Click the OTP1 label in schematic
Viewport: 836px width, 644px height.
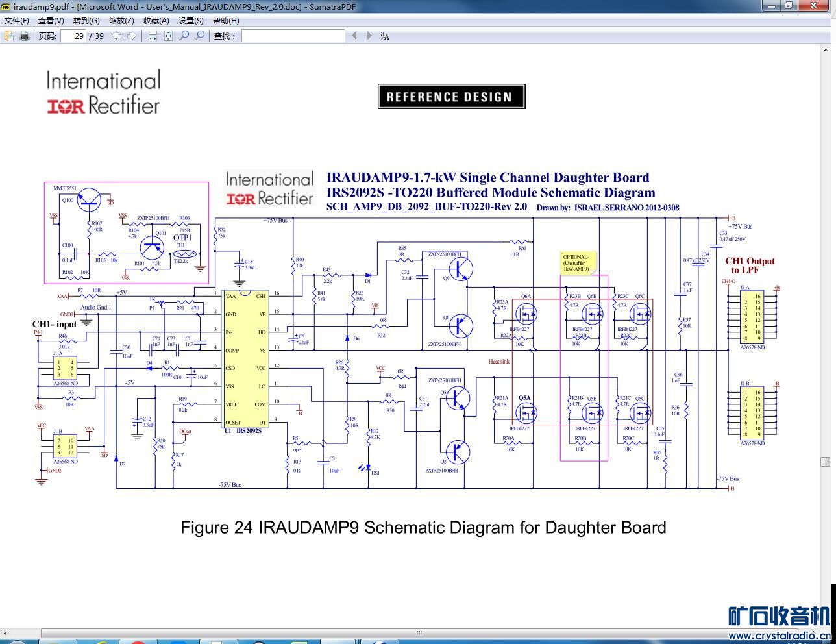(182, 238)
